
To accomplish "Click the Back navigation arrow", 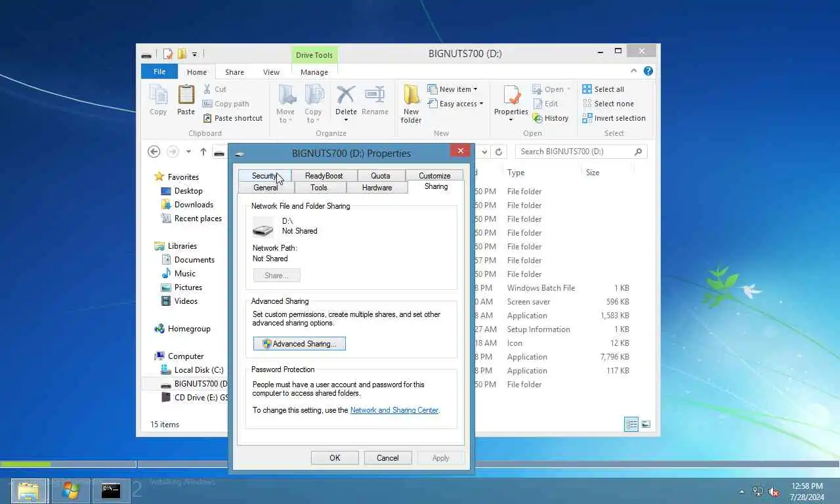I will (x=154, y=152).
